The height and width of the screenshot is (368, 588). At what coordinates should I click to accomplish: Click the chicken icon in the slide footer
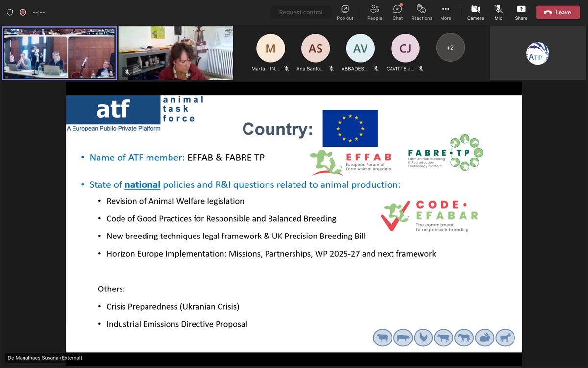(423, 338)
